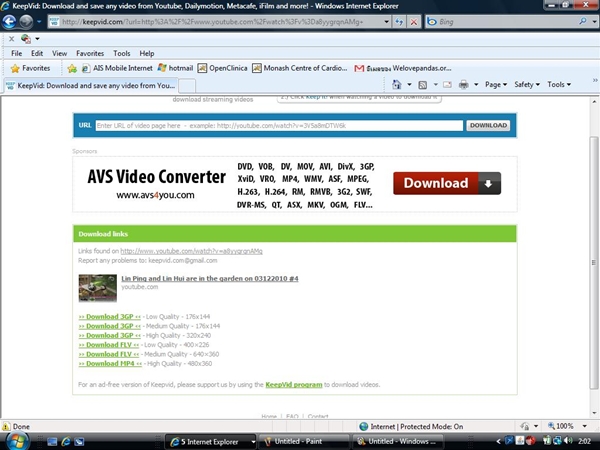Download 3GP Medium Quality 176x144
The width and height of the screenshot is (600, 450).
point(109,326)
